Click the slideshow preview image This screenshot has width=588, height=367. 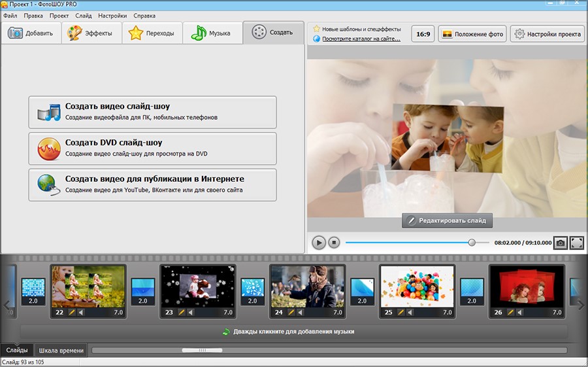448,138
